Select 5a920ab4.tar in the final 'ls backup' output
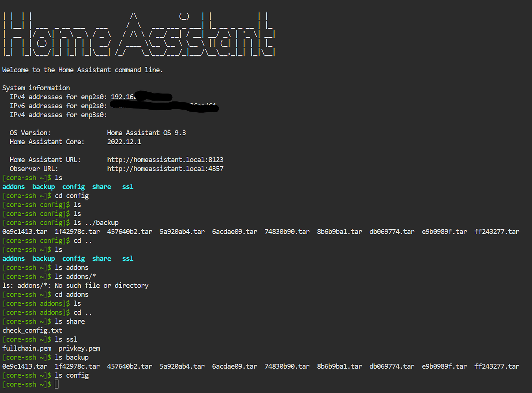This screenshot has width=532, height=393. tap(182, 367)
